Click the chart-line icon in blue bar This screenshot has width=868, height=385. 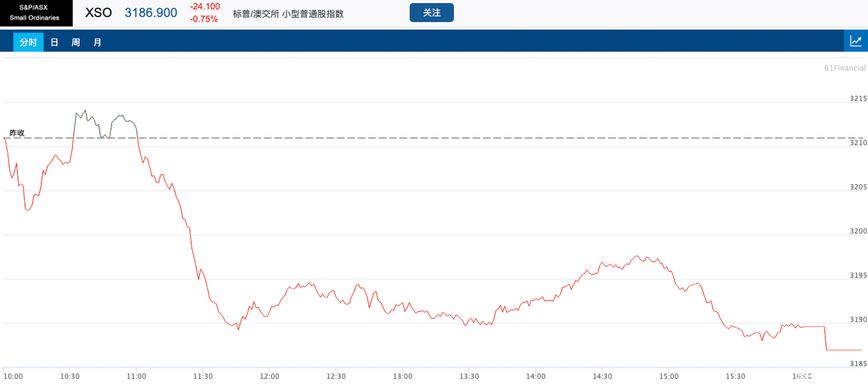[856, 41]
